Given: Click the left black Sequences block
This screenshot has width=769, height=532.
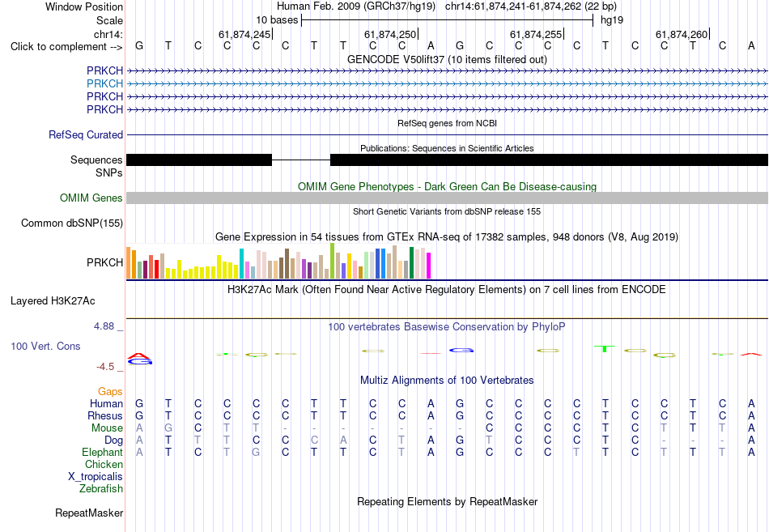Looking at the screenshot, I should click(199, 160).
